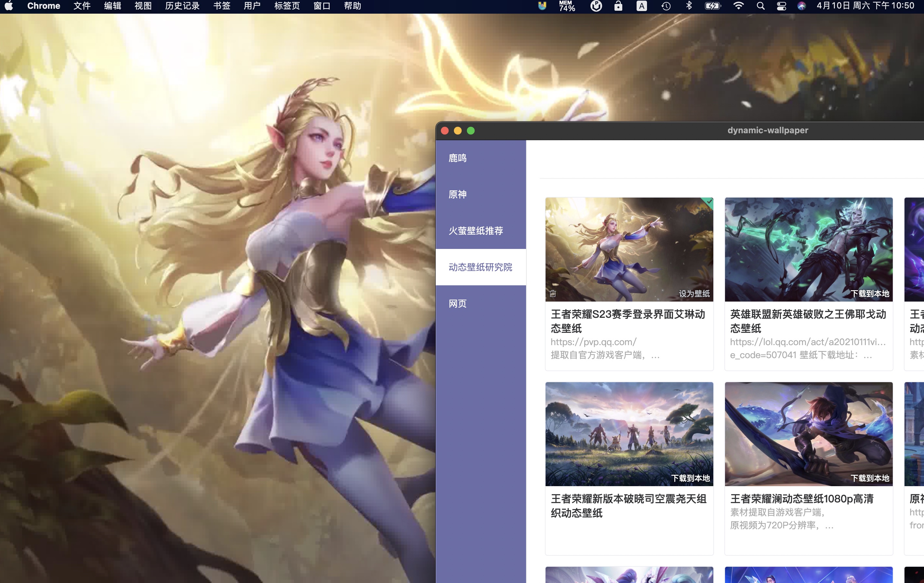The width and height of the screenshot is (924, 583).
Task: Switch to the 原神 sidebar tab
Action: pyautogui.click(x=457, y=194)
